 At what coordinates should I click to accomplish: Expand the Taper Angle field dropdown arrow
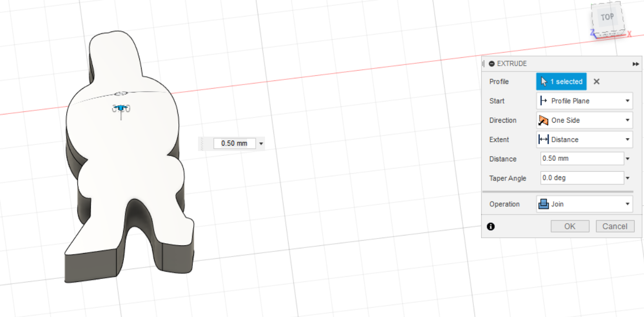pos(628,178)
